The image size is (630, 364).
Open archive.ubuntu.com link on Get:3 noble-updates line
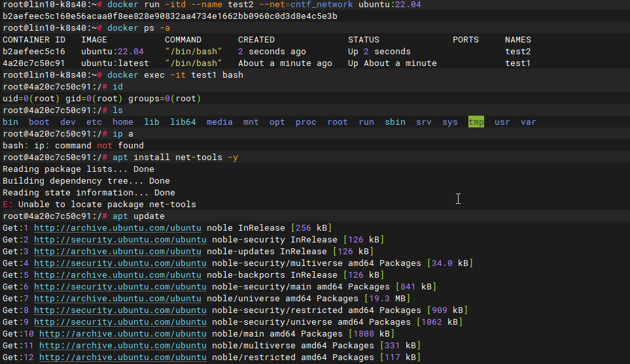pos(117,251)
